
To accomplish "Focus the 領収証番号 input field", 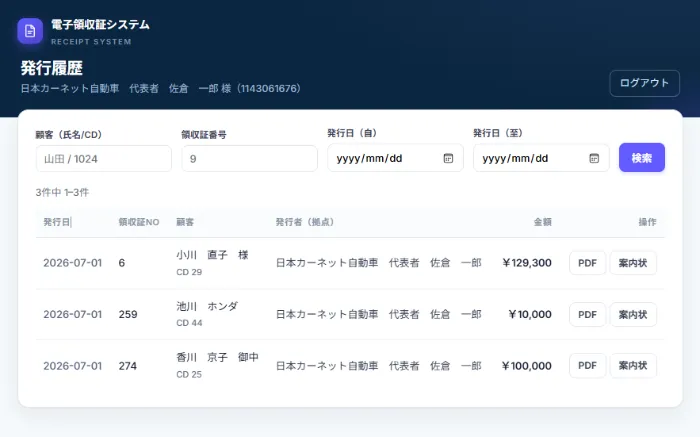I will pos(250,158).
